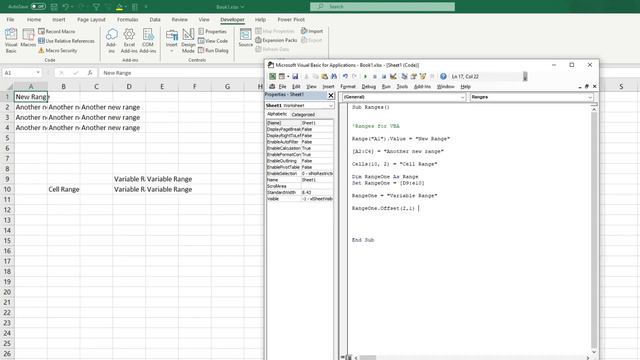Switch to the Alphabetic properties tab

point(277,114)
